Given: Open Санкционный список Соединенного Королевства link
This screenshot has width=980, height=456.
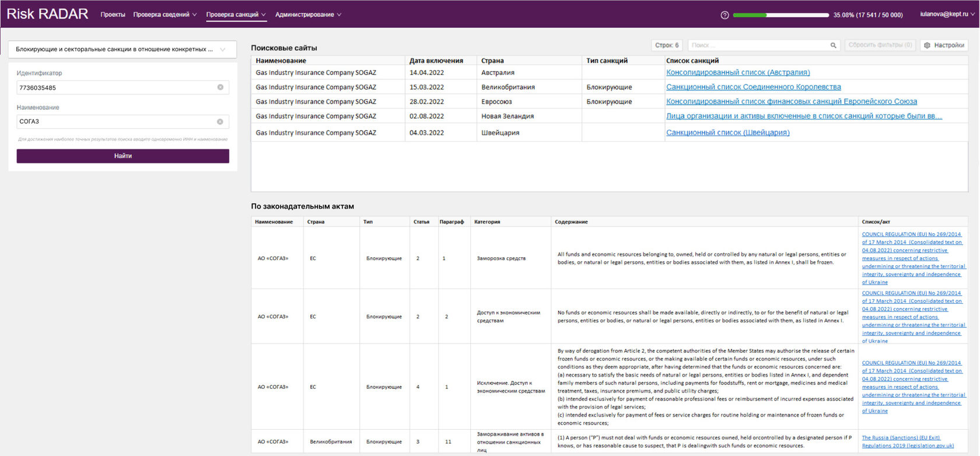Looking at the screenshot, I should point(753,87).
